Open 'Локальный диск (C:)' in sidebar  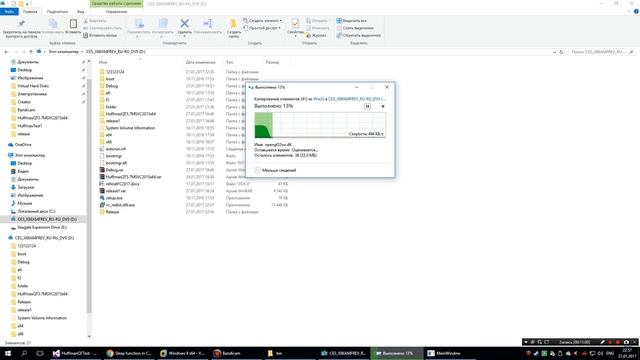point(36,211)
